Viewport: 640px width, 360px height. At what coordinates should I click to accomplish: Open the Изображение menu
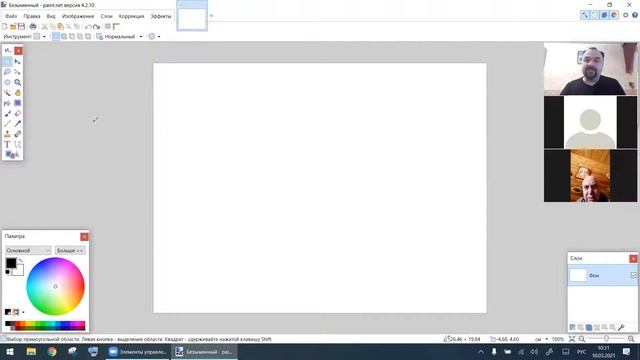point(78,16)
